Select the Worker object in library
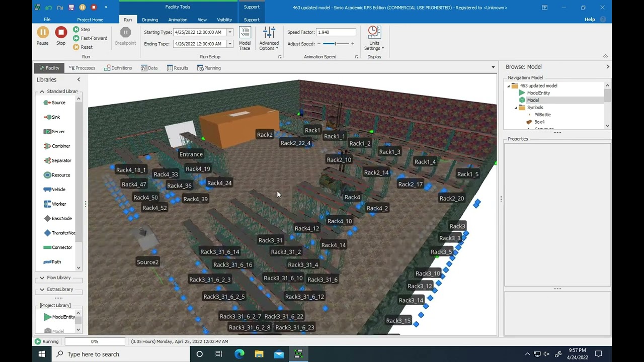This screenshot has height=362, width=644. click(x=54, y=204)
